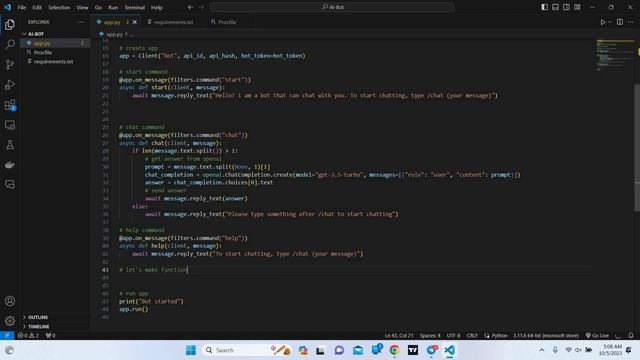Click the AI-Bot command center search box
Screen dimensions: 640x360
[x=332, y=7]
